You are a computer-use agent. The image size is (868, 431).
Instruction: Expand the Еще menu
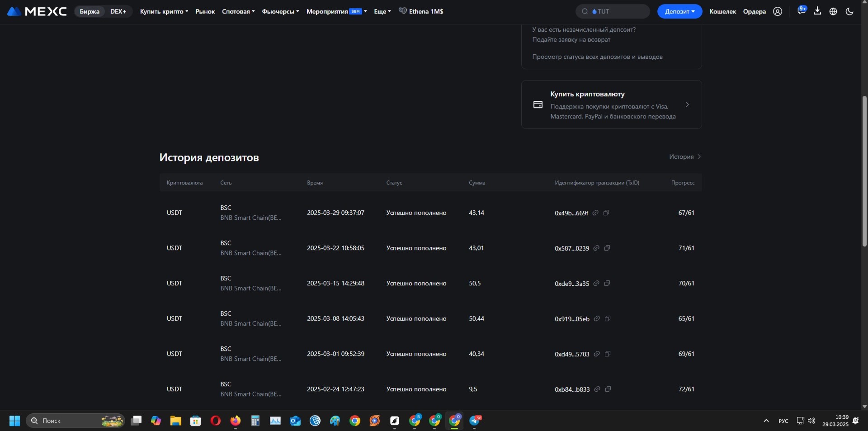pos(382,11)
